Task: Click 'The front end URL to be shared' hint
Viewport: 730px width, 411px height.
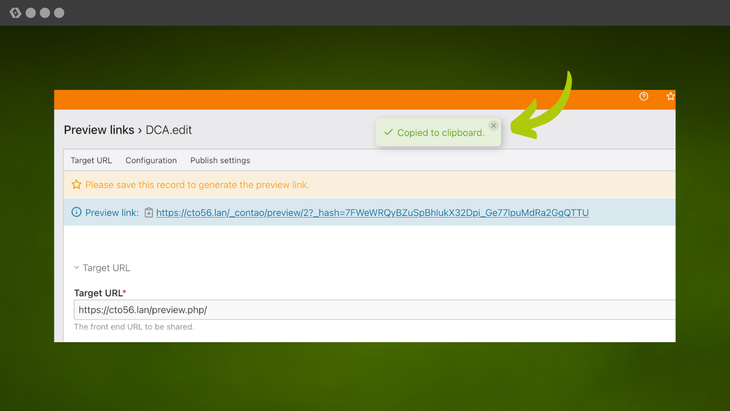Action: click(x=134, y=327)
